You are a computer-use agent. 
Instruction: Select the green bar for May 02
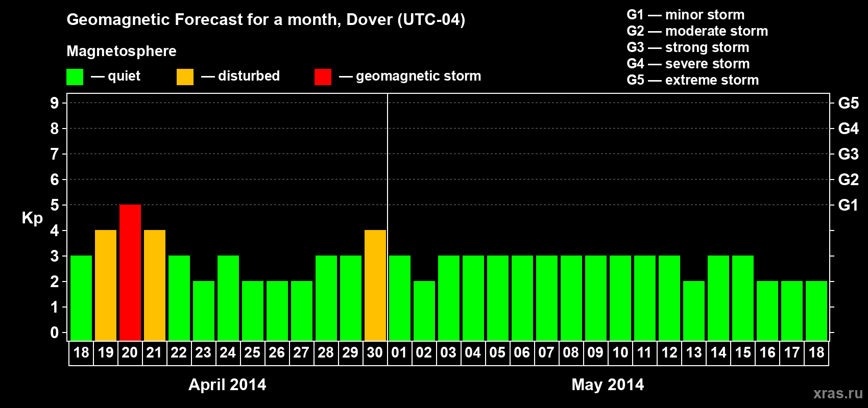[424, 311]
